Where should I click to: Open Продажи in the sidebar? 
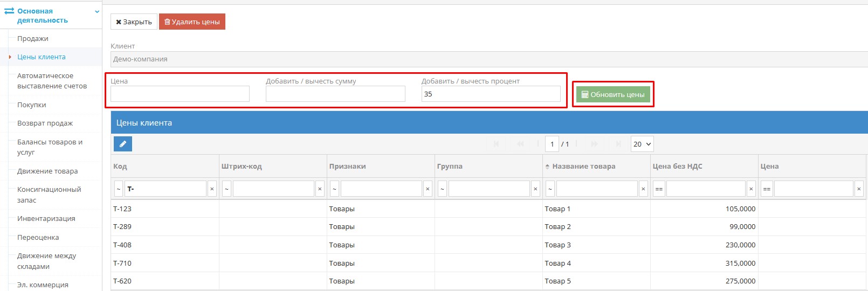(33, 39)
